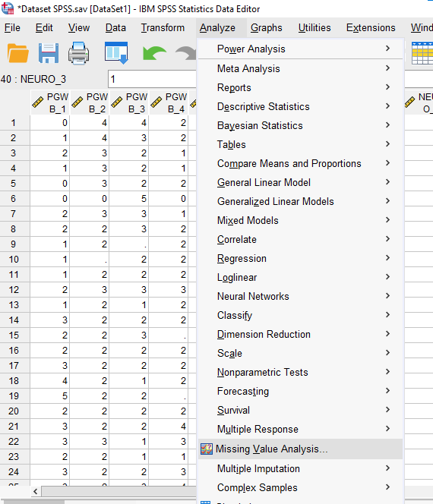
Task: Expand the Loglinear submenu
Action: (x=301, y=277)
